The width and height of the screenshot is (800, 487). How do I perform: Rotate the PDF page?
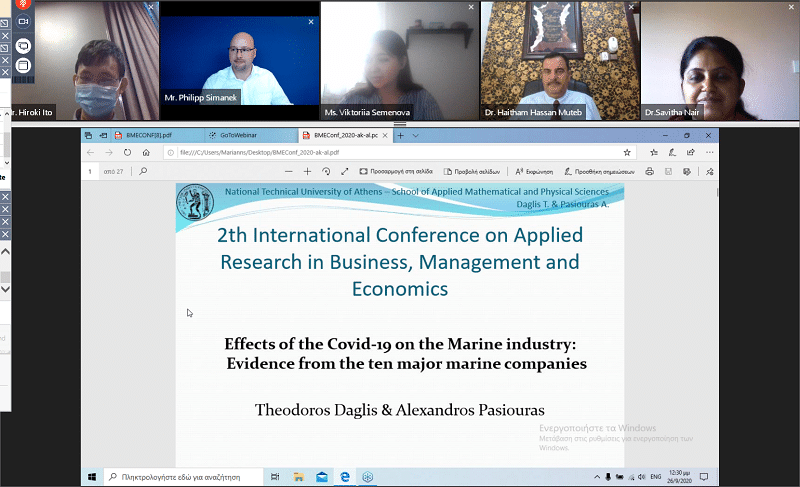pos(326,172)
